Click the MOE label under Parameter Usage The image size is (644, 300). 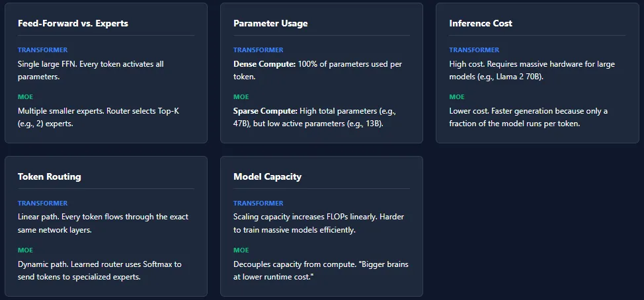click(x=241, y=97)
